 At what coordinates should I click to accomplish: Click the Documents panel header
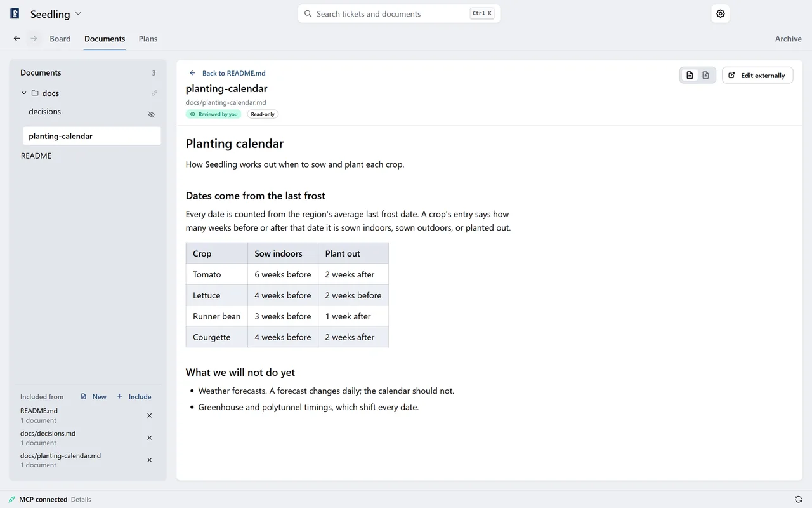41,73
